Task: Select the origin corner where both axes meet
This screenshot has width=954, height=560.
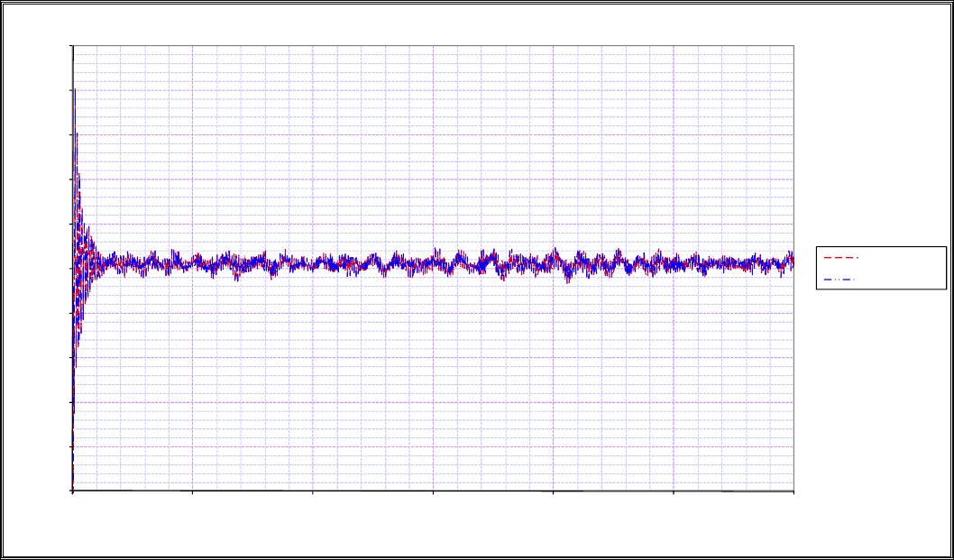Action: (72, 491)
